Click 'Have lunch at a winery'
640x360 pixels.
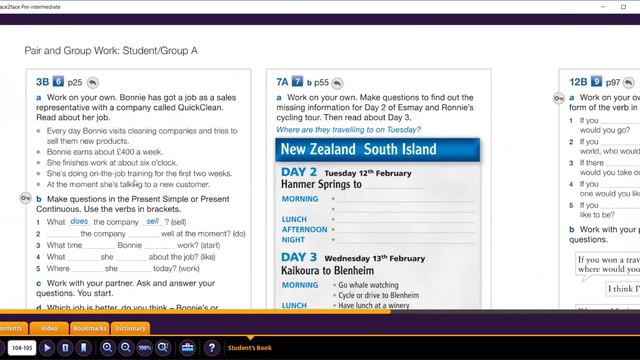(x=373, y=305)
